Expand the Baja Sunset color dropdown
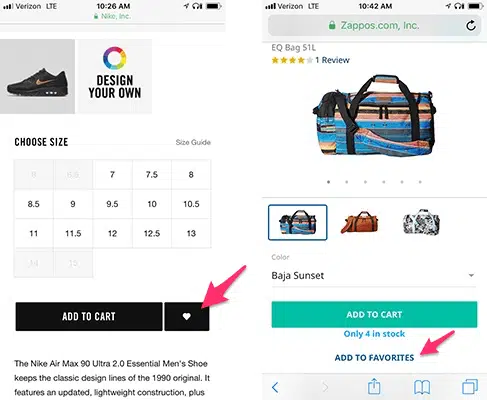 374,276
